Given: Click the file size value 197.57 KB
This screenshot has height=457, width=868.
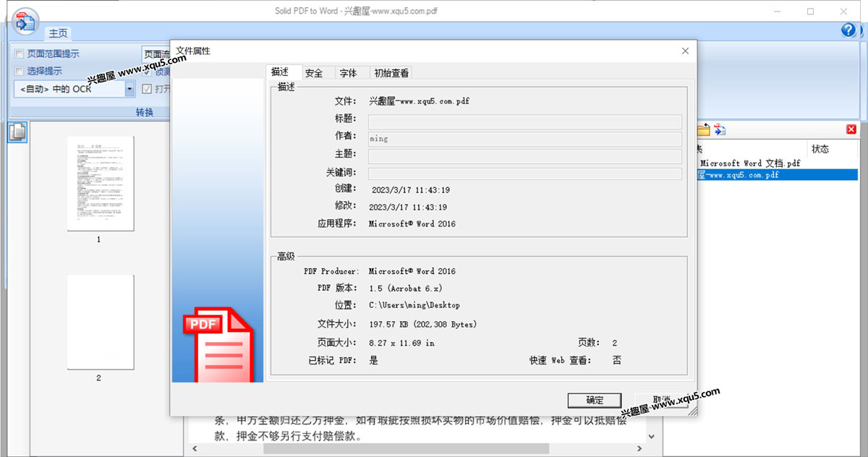Looking at the screenshot, I should click(422, 324).
